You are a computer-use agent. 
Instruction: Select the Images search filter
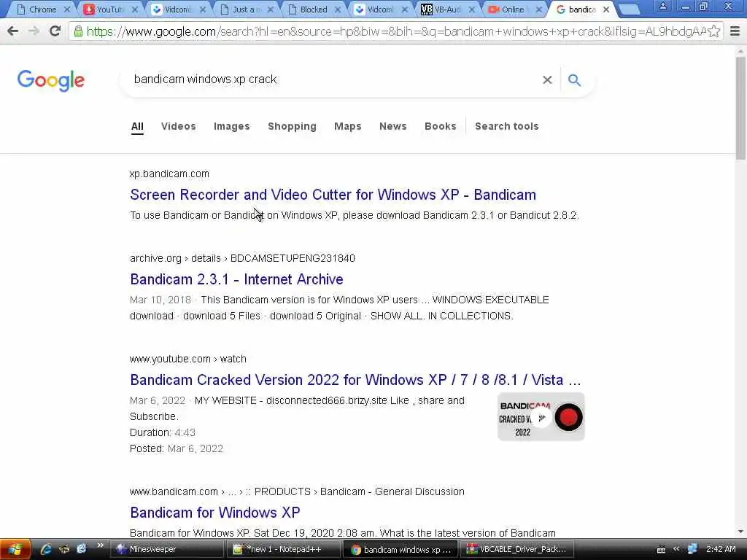coord(231,126)
